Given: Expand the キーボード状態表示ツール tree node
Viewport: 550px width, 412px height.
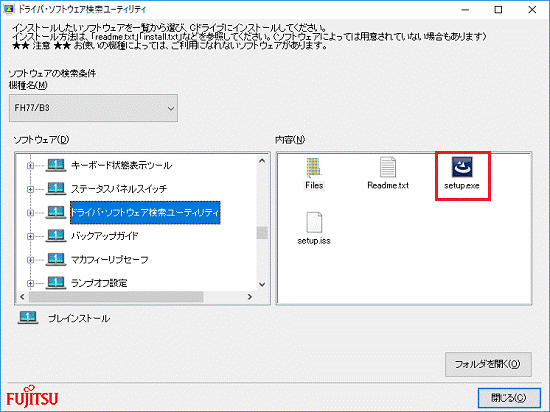Looking at the screenshot, I should click(30, 166).
